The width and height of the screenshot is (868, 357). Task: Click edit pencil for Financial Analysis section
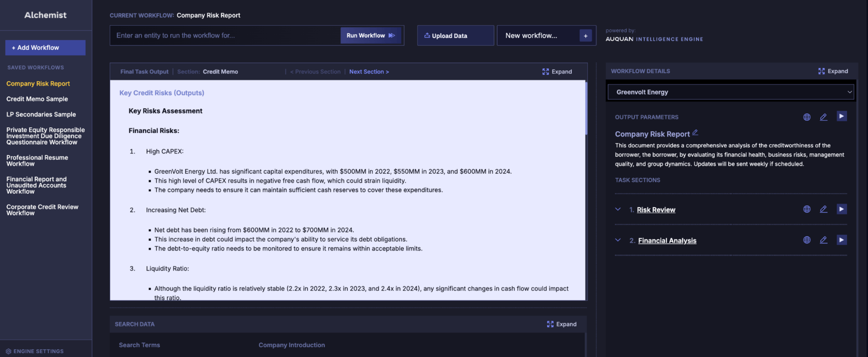(x=823, y=240)
